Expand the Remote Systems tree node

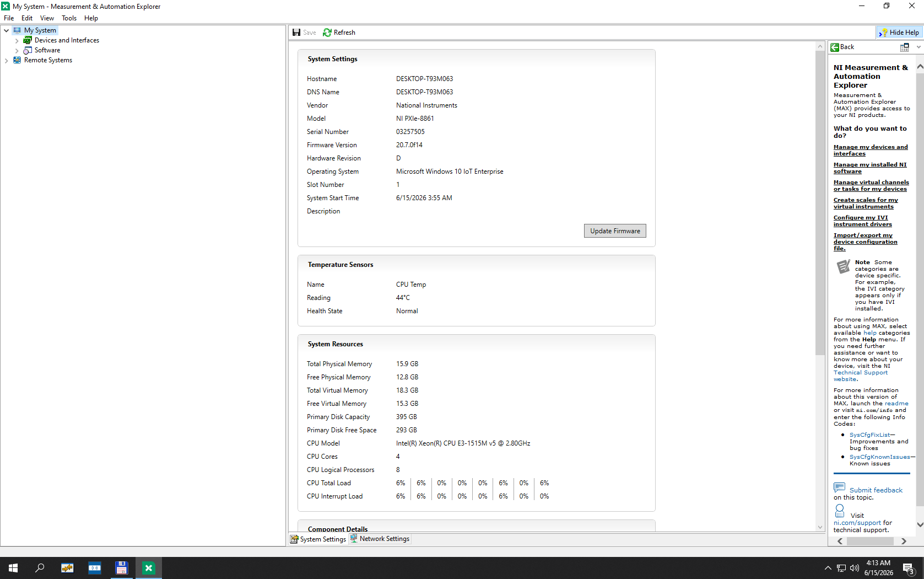click(6, 60)
